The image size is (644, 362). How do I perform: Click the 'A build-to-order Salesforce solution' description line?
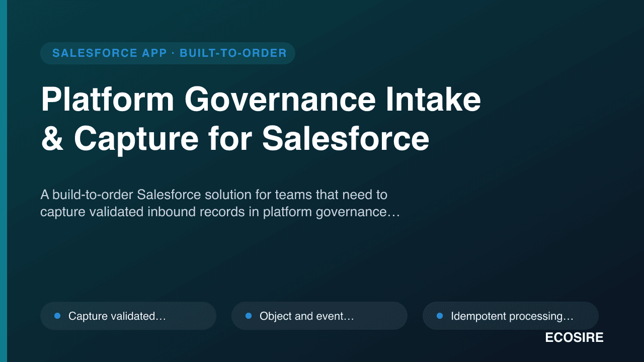(214, 194)
